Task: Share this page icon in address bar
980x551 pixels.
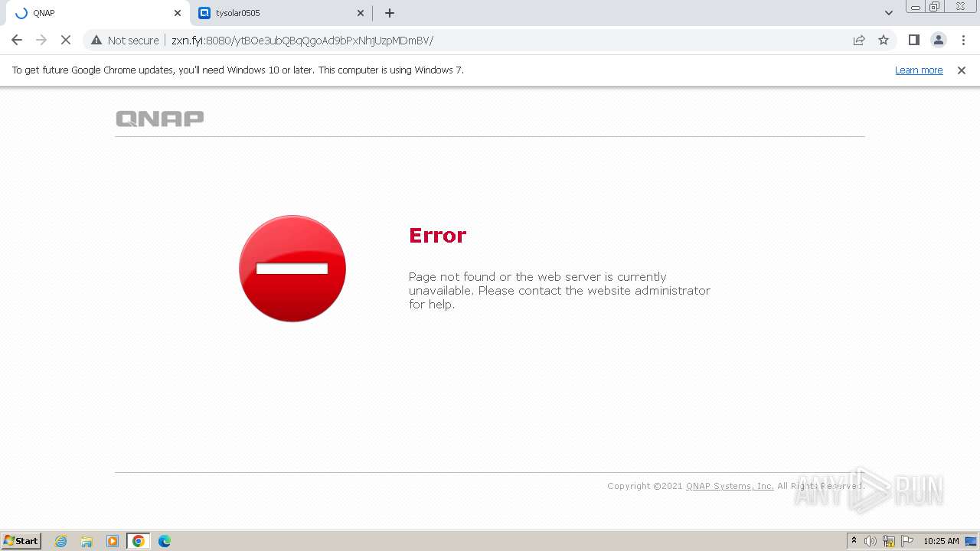Action: [859, 40]
